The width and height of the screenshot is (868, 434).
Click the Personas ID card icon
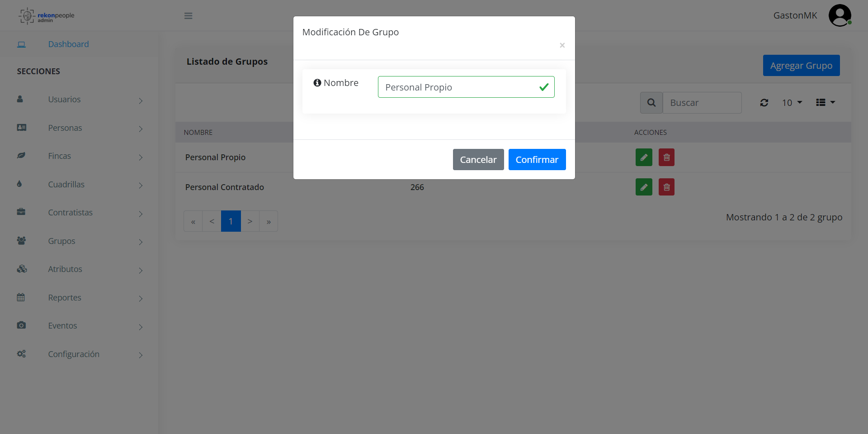21,128
